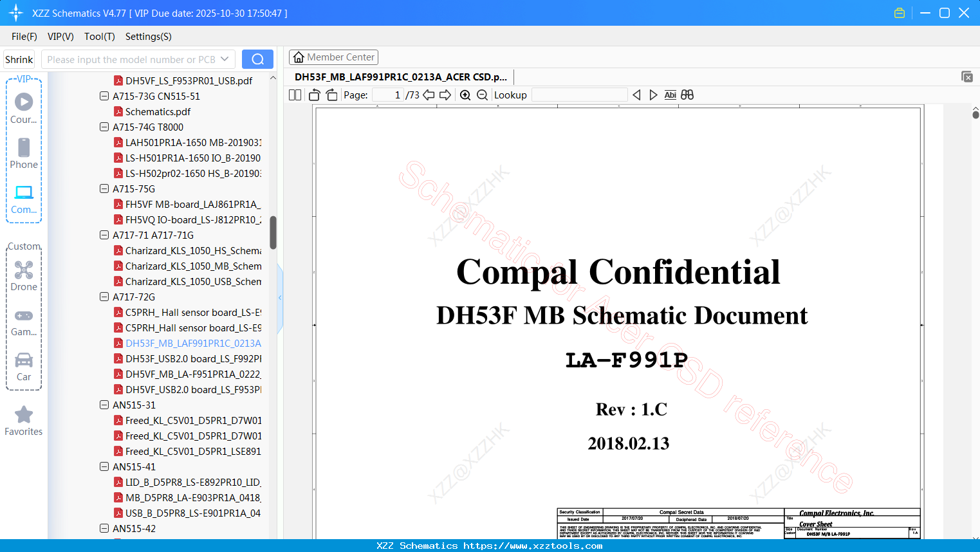This screenshot has height=552, width=980.
Task: Click the Page number input field
Action: (x=388, y=95)
